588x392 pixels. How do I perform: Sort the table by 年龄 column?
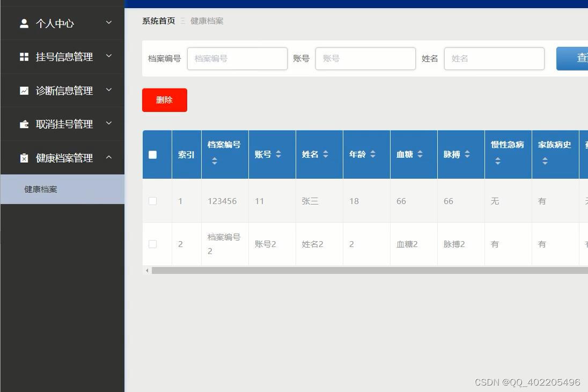pos(372,154)
